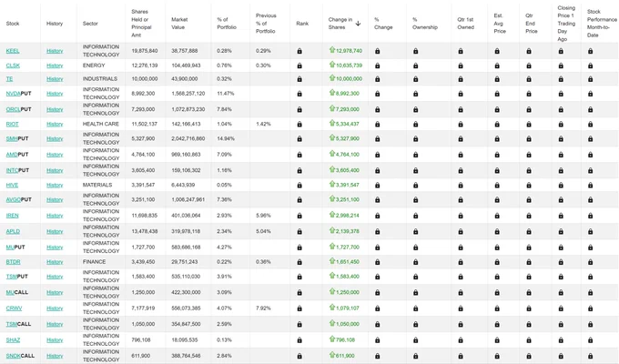Click the % Ownership lock icon for TE
This screenshot has width=619, height=364.
click(x=416, y=79)
